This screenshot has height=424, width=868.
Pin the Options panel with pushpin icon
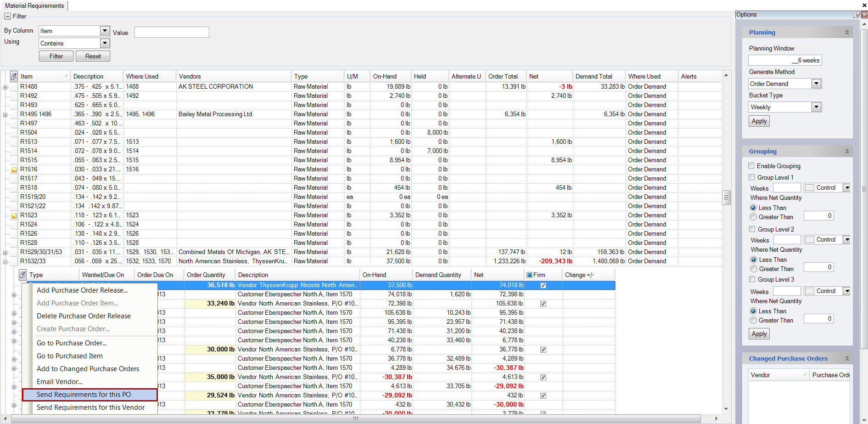click(857, 15)
